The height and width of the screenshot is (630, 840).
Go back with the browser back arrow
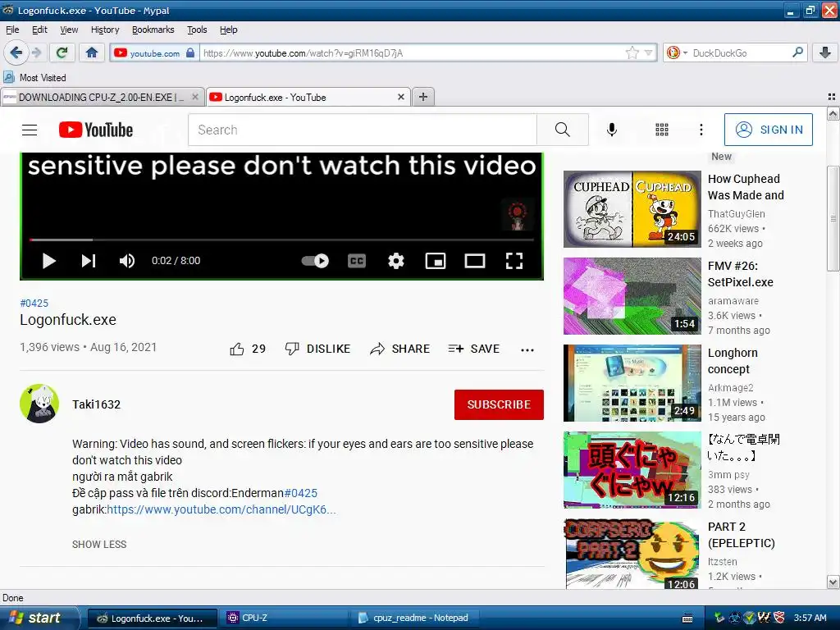pos(16,52)
